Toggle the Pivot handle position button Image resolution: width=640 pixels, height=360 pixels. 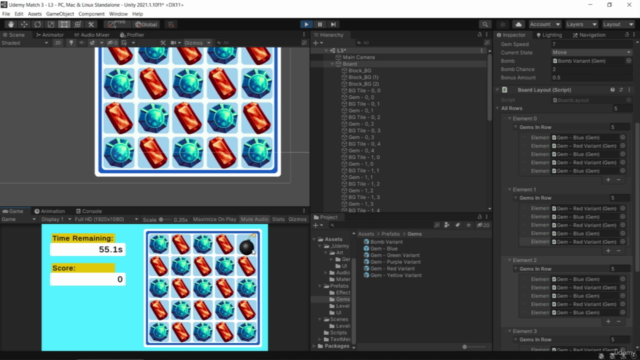117,24
